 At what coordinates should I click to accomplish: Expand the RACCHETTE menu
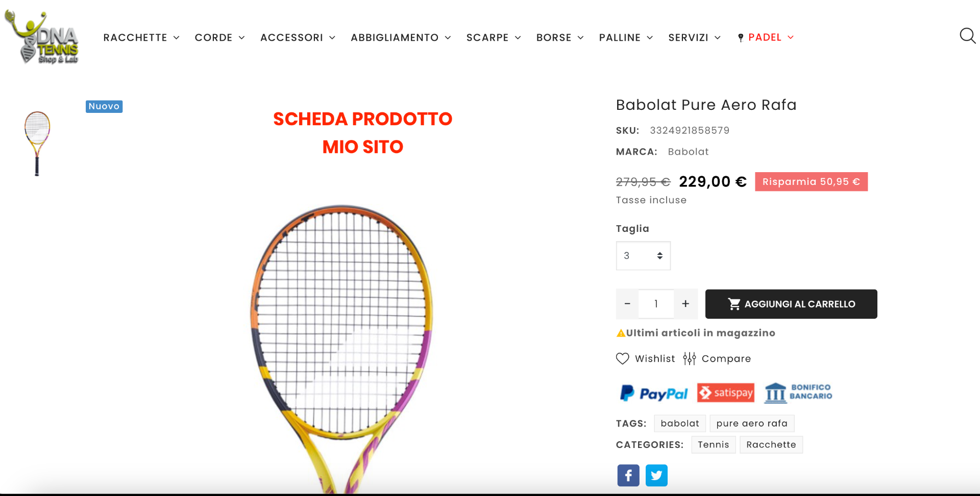point(141,37)
